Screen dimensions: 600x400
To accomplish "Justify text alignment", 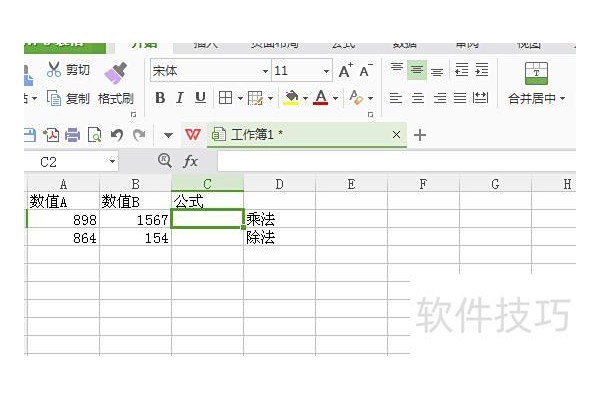I will 460,98.
